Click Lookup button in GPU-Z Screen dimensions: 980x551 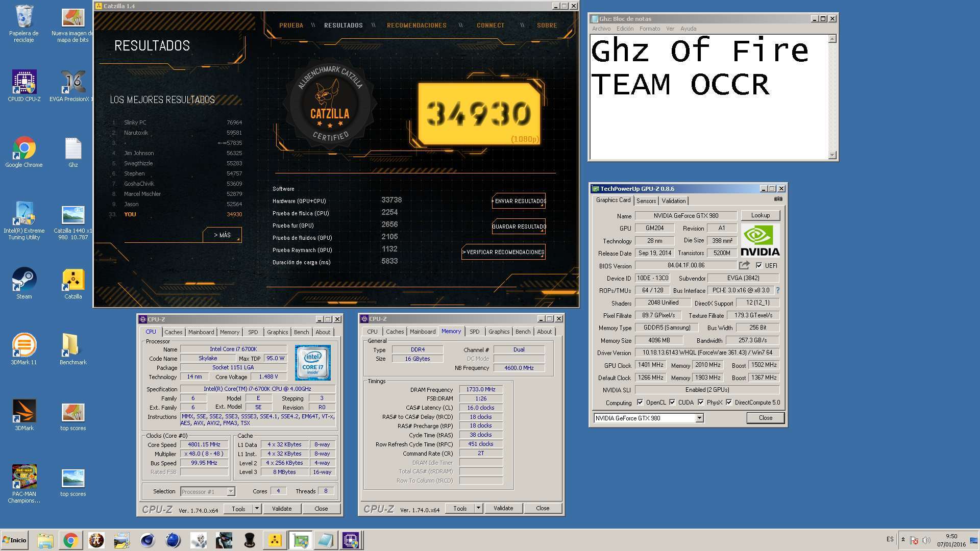pos(760,215)
